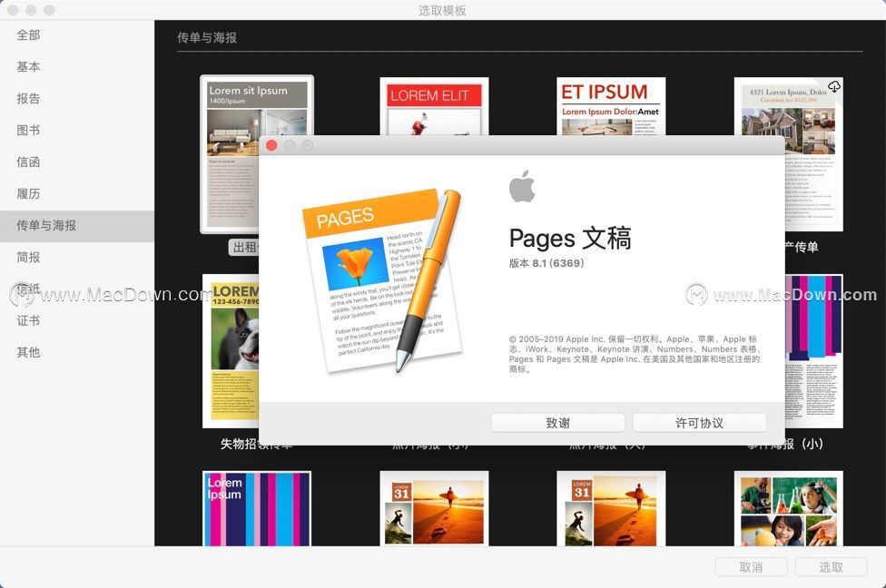
Task: Click the 传单与海报 section heading
Action: (x=207, y=38)
